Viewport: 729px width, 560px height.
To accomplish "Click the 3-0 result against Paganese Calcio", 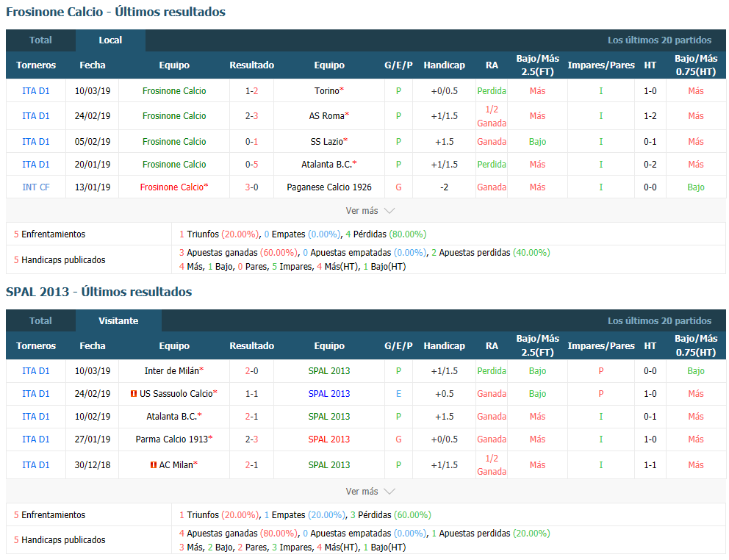I will [251, 187].
